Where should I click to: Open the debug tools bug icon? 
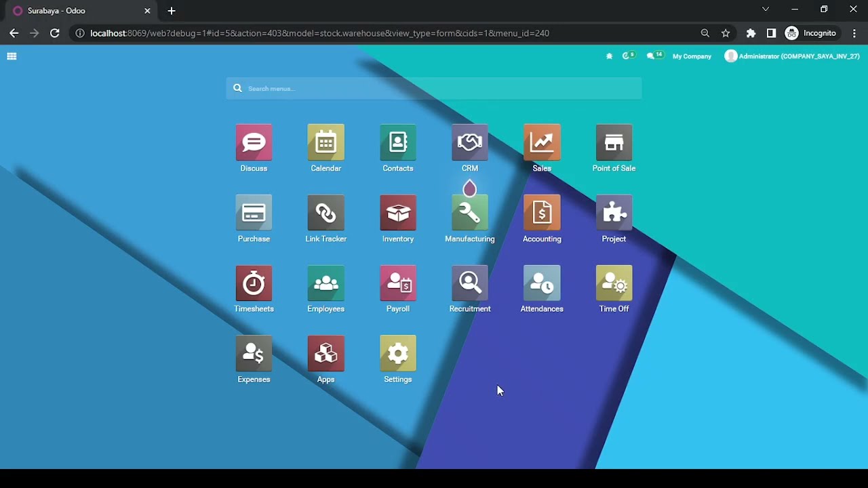tap(609, 56)
